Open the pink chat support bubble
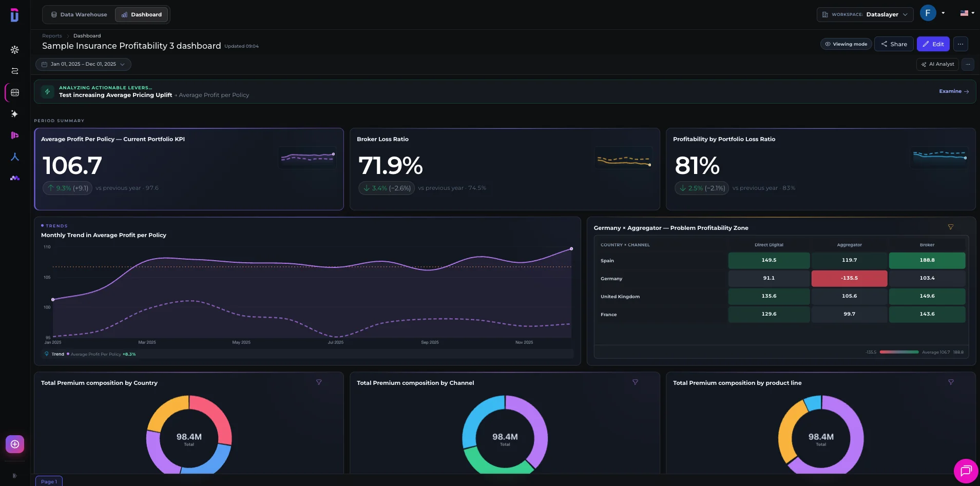 pyautogui.click(x=966, y=471)
